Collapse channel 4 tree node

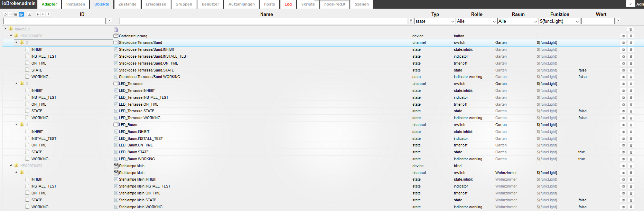click(x=16, y=125)
